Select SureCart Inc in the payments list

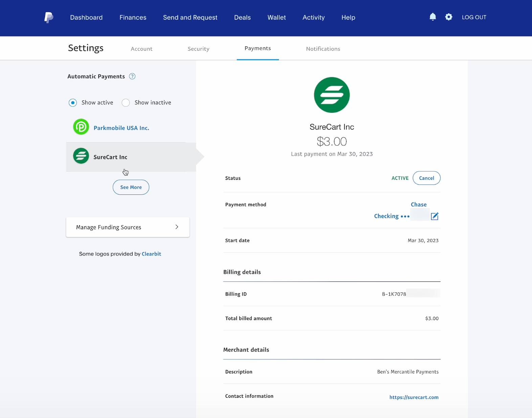tap(131, 157)
